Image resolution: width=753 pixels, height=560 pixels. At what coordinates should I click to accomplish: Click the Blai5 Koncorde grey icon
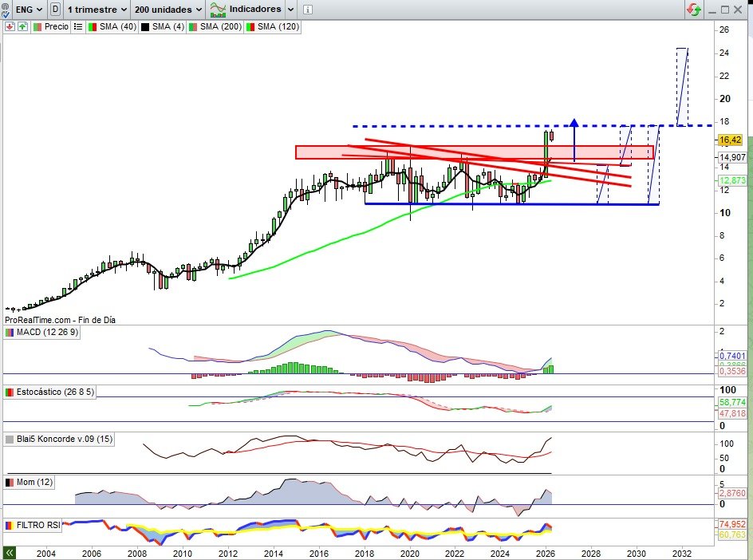point(10,439)
